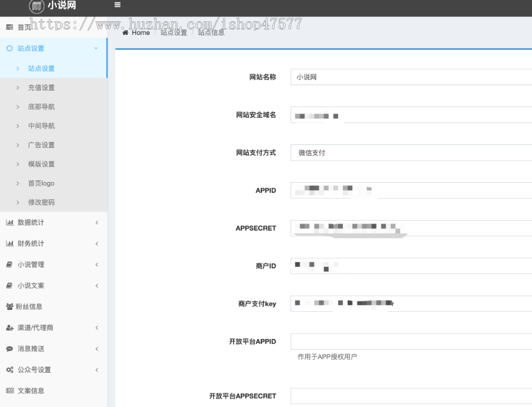Click the 网站支付方式 field label
The image size is (532, 407).
coord(256,153)
